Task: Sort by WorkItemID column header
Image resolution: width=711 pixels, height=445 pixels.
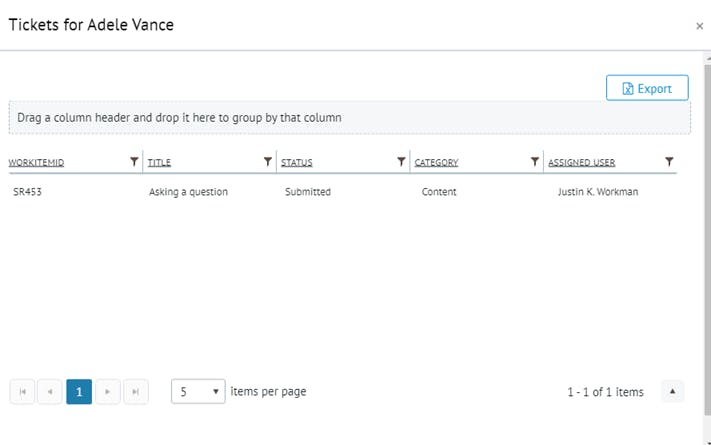Action: pyautogui.click(x=37, y=162)
